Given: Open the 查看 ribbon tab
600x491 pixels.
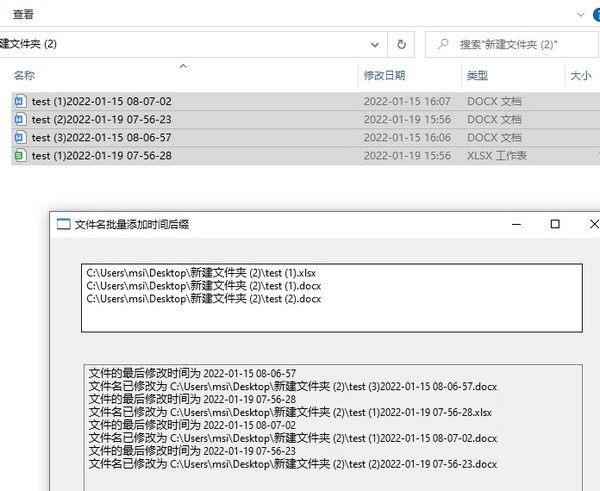Looking at the screenshot, I should 23,14.
